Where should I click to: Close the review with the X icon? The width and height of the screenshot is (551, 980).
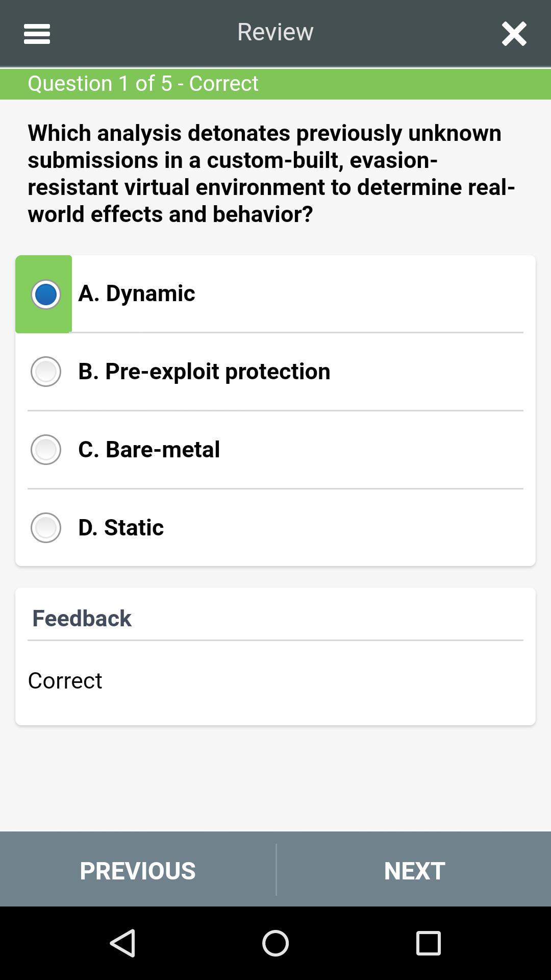tap(514, 34)
